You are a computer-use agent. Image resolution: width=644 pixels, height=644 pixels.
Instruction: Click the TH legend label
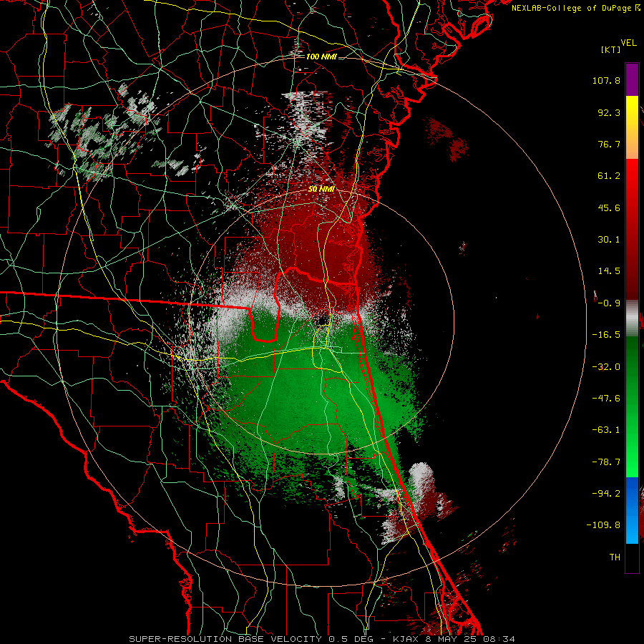point(615,557)
